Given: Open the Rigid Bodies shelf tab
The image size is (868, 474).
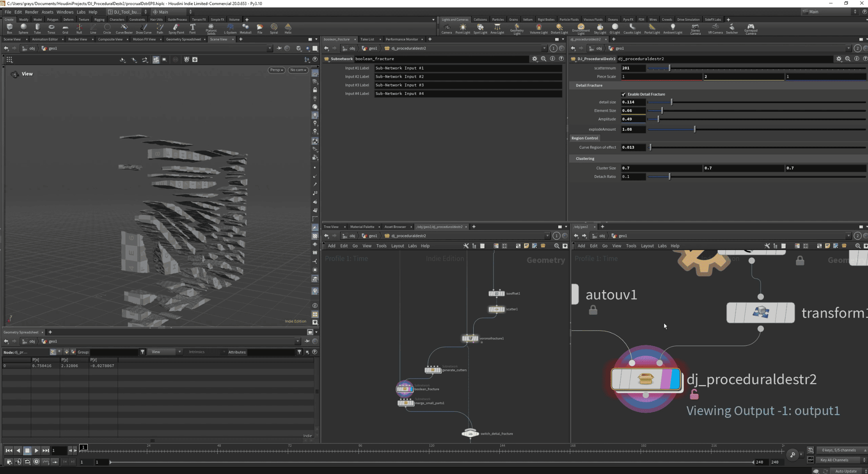Looking at the screenshot, I should [546, 20].
